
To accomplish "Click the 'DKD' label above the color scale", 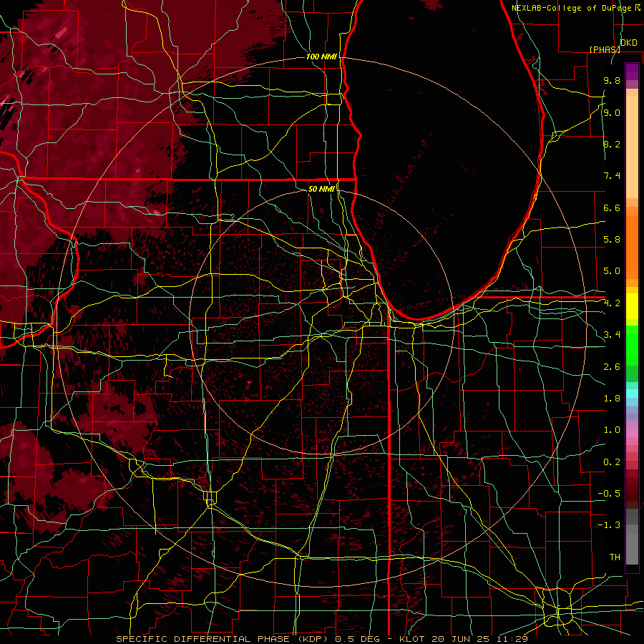I will [x=629, y=43].
